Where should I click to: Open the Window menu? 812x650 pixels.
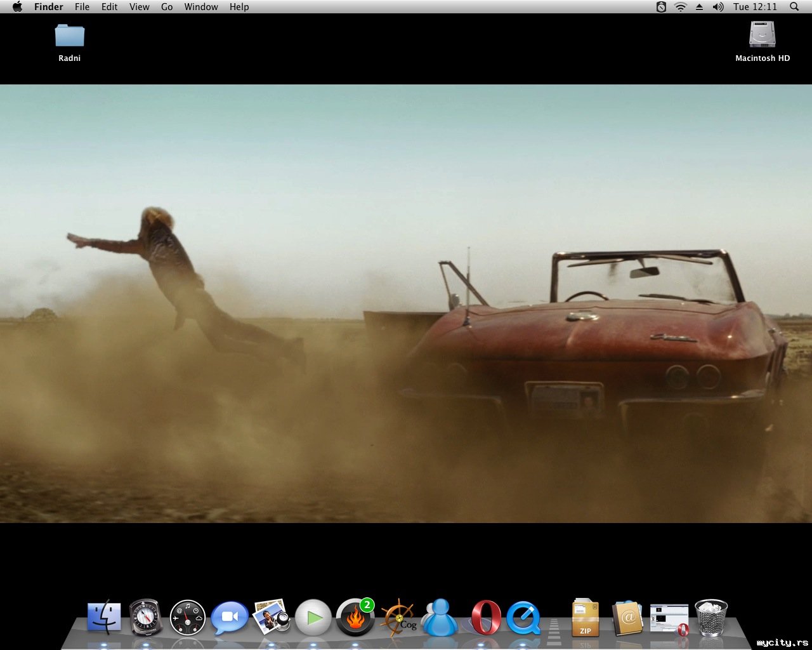click(201, 7)
